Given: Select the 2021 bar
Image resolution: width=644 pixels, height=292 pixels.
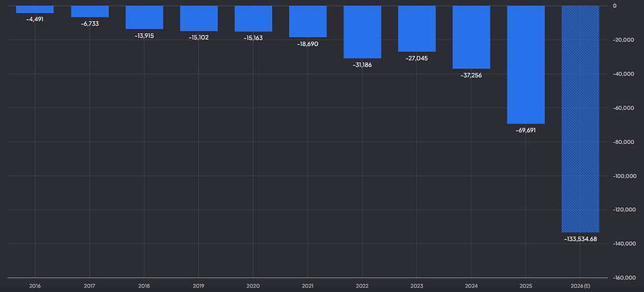Looking at the screenshot, I should pos(308,22).
